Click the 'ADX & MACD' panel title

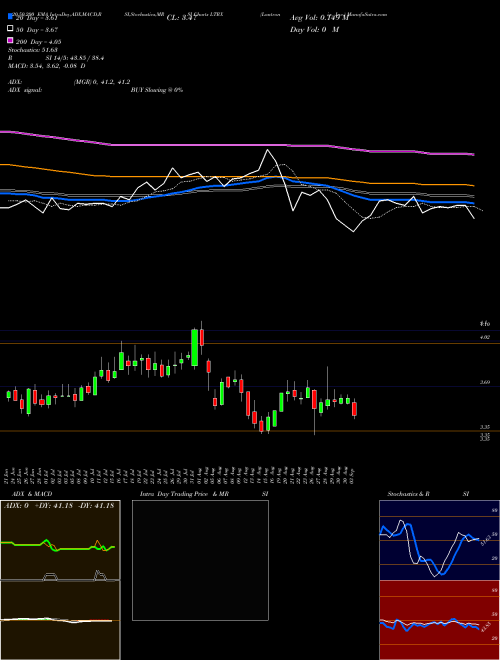[x=32, y=494]
